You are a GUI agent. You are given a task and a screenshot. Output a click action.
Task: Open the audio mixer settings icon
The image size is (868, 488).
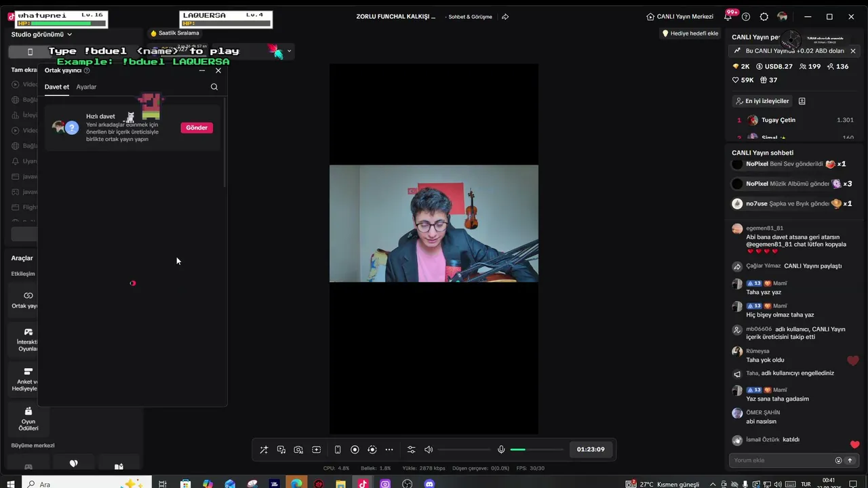tap(411, 449)
